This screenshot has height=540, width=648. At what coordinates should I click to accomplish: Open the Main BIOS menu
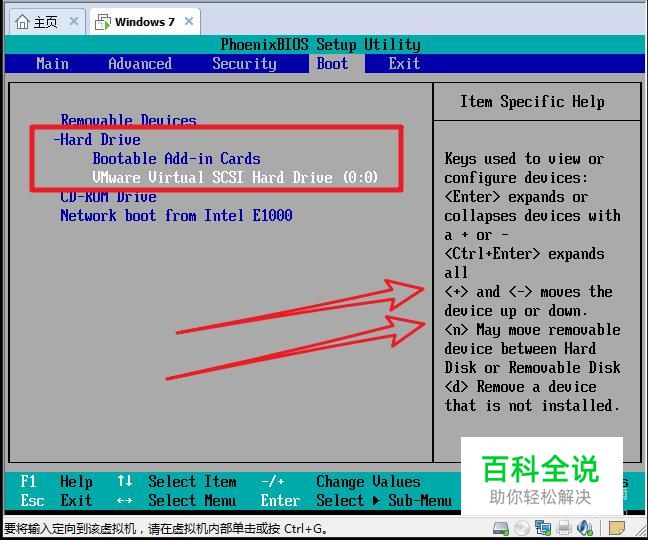pos(52,64)
